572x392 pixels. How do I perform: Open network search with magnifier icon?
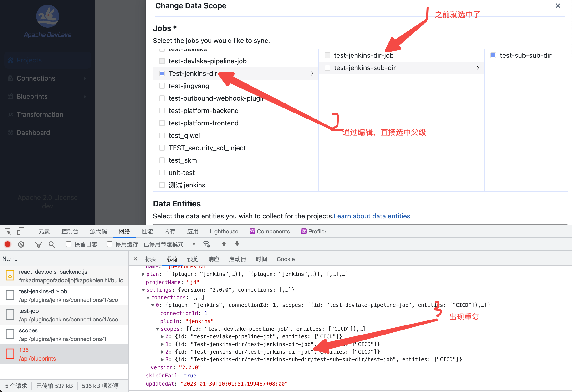coord(52,244)
